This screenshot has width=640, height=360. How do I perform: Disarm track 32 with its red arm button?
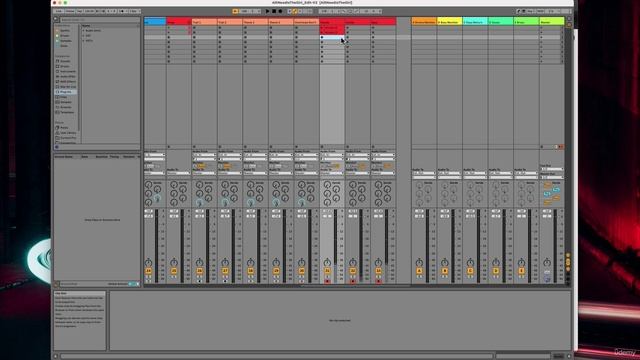point(353,281)
